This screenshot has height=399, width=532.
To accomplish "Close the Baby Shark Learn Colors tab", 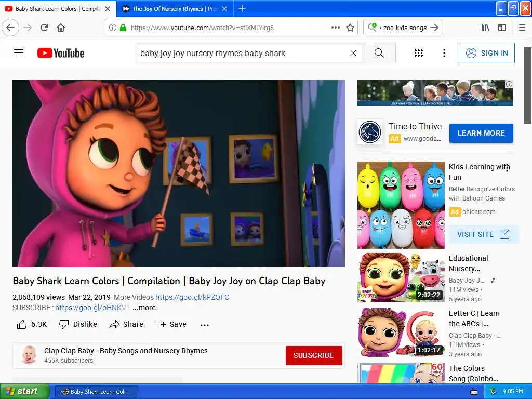I will (108, 9).
